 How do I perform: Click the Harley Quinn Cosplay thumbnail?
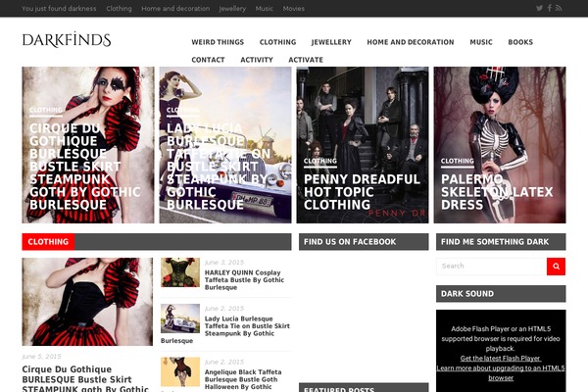(180, 272)
